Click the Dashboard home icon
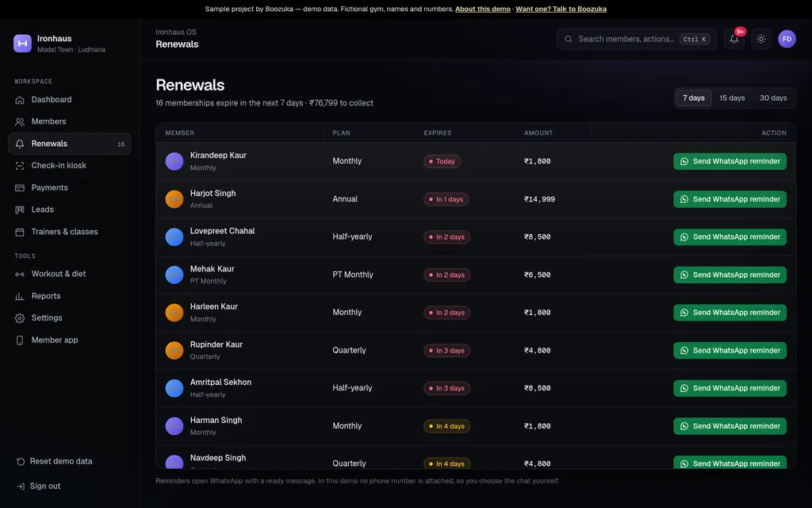 pos(20,99)
